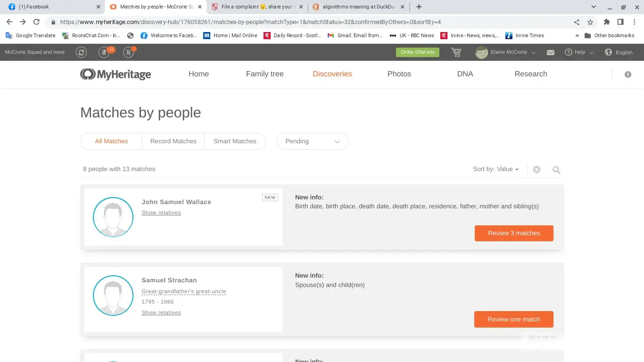Expand the Pending status dropdown

pyautogui.click(x=312, y=141)
